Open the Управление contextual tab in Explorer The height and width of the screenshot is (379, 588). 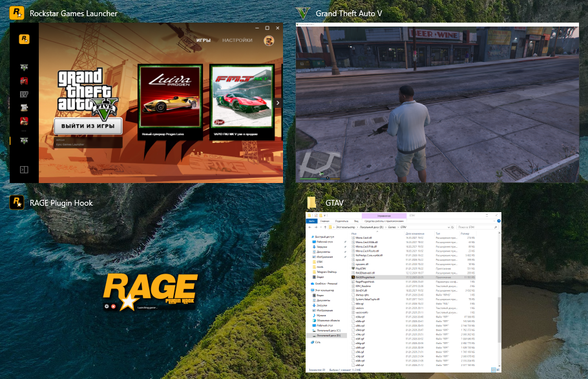384,216
